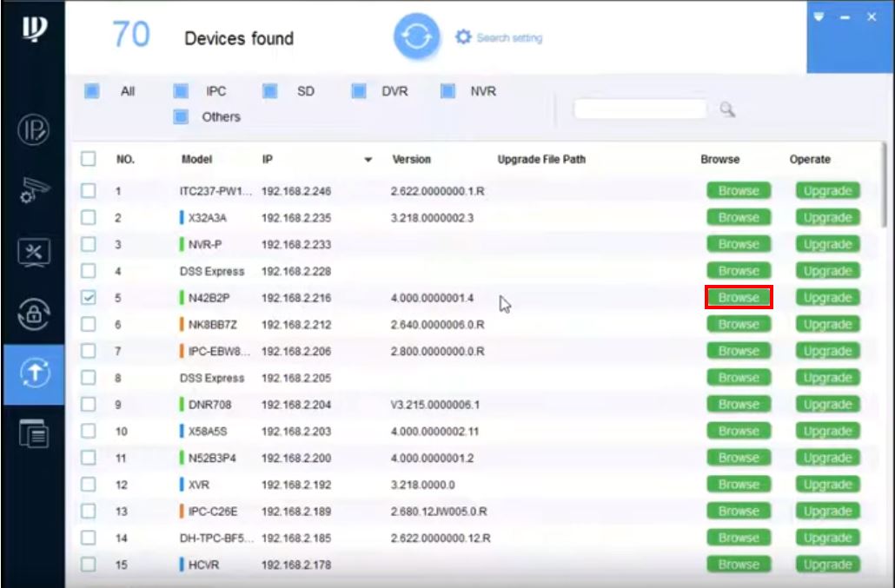Click the 70 devices found count

pos(131,34)
